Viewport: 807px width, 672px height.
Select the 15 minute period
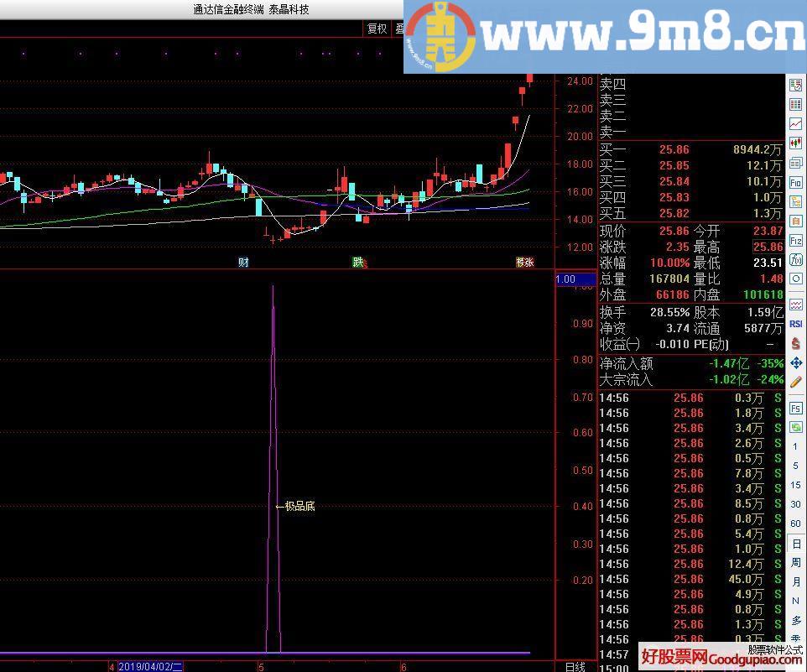click(x=795, y=486)
